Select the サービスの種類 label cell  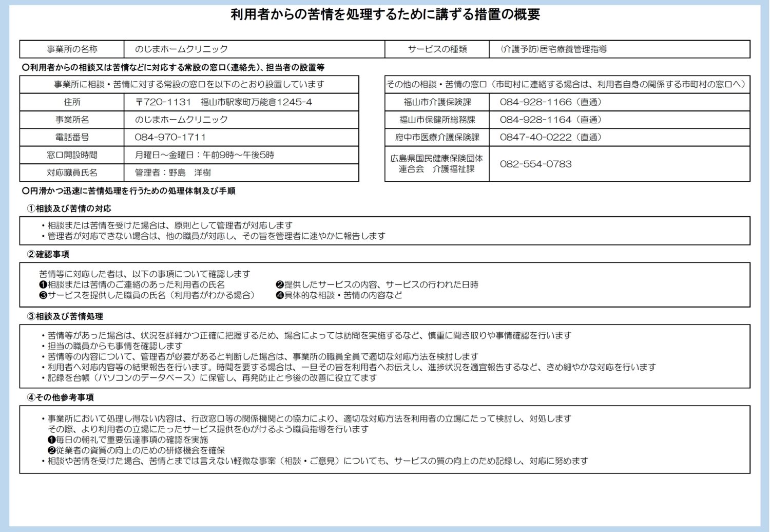(437, 49)
